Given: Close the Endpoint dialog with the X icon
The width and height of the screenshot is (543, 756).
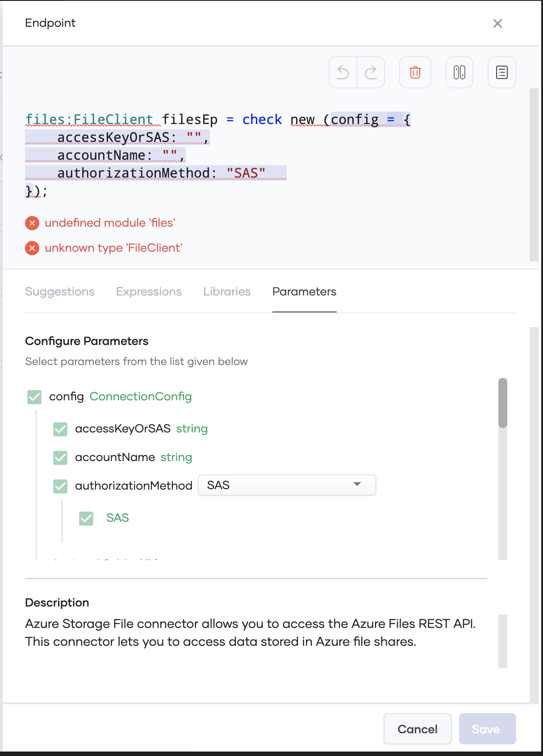Looking at the screenshot, I should coord(498,24).
